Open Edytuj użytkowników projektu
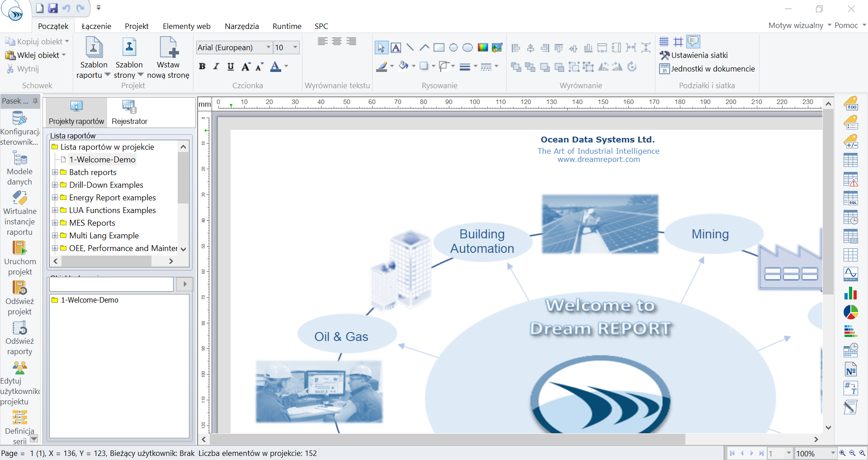 (19, 383)
